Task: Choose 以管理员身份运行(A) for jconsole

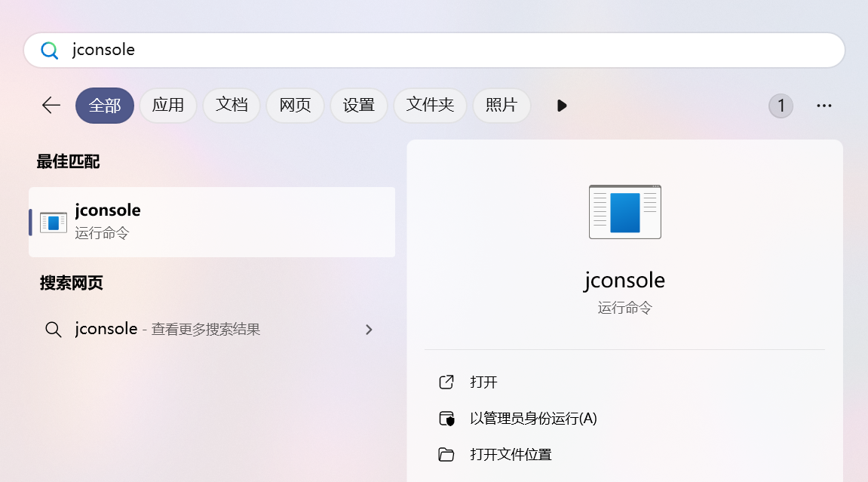Action: 532,419
